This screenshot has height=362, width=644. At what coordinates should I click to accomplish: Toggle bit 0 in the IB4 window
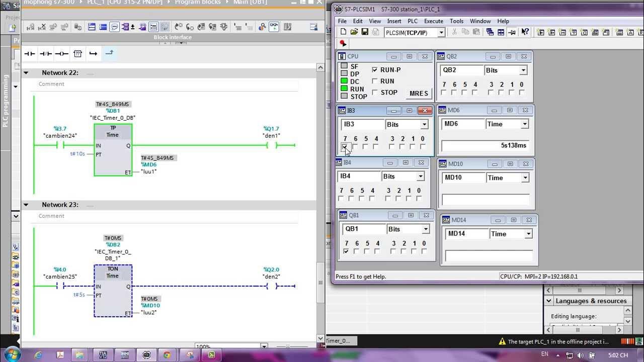[419, 199]
